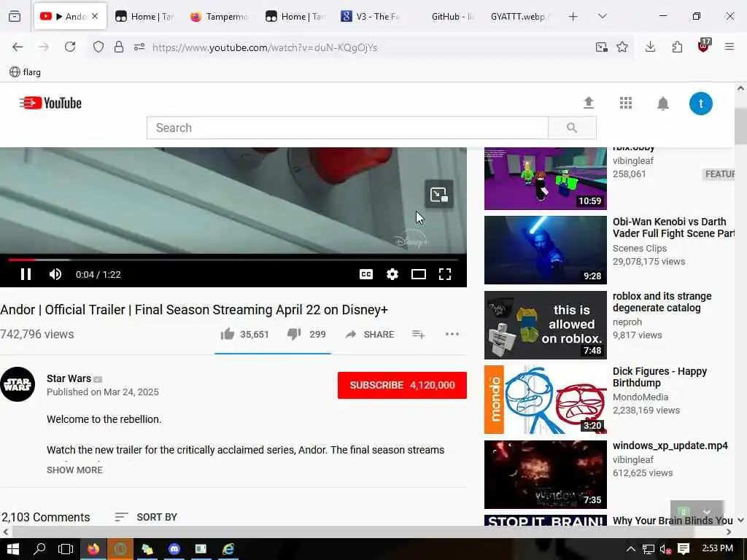The image size is (747, 560).
Task: Open 'roblox and its strange degenerate catalog' video
Action: (662, 302)
